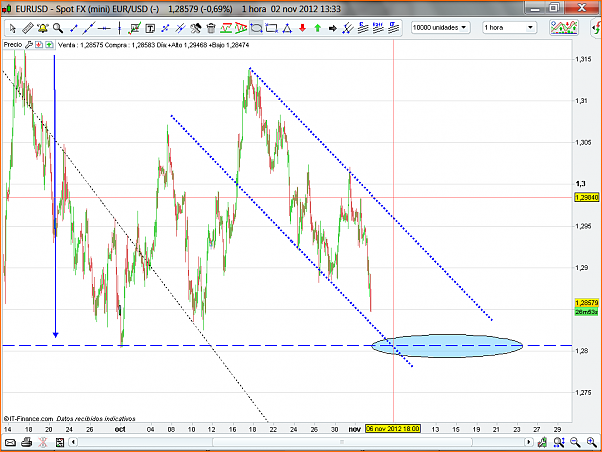Click the green up arrow Precio icon
Image resolution: width=602 pixels, height=452 pixels.
click(x=49, y=45)
